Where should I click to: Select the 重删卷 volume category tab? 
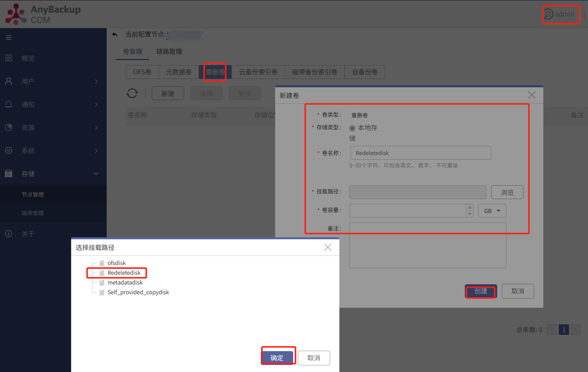pos(215,72)
